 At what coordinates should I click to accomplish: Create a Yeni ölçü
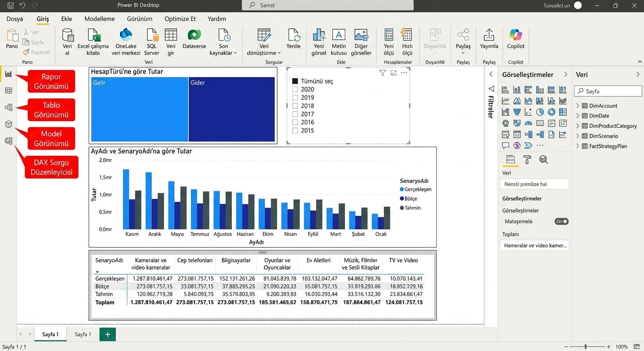coord(389,42)
